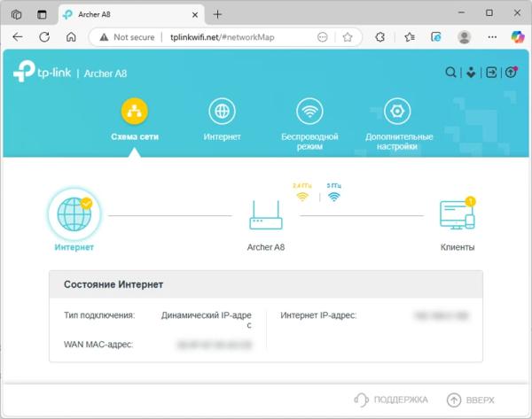Open the Схема сети network map icon
The height and width of the screenshot is (419, 532).
coord(135,111)
